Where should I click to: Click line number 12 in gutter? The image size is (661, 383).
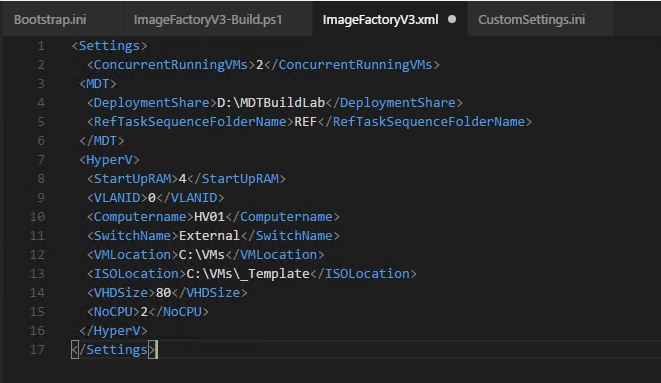(37, 255)
